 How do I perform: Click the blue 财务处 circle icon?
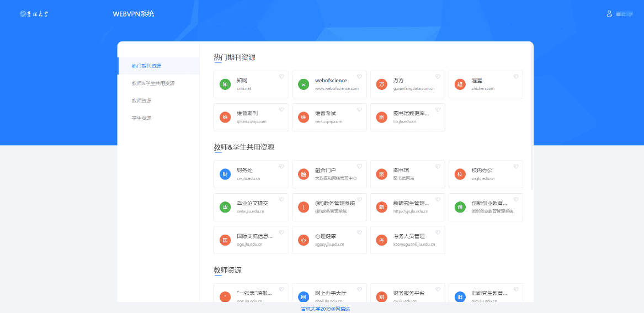click(x=225, y=174)
